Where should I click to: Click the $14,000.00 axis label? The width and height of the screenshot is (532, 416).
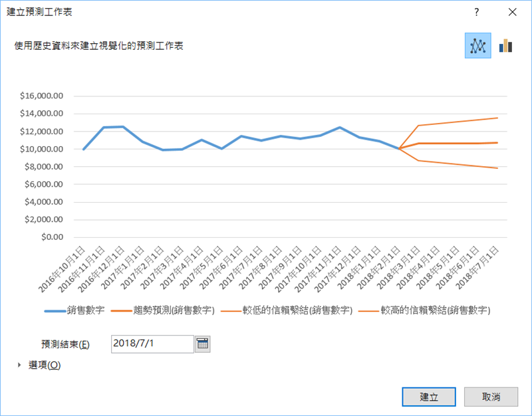pos(41,114)
